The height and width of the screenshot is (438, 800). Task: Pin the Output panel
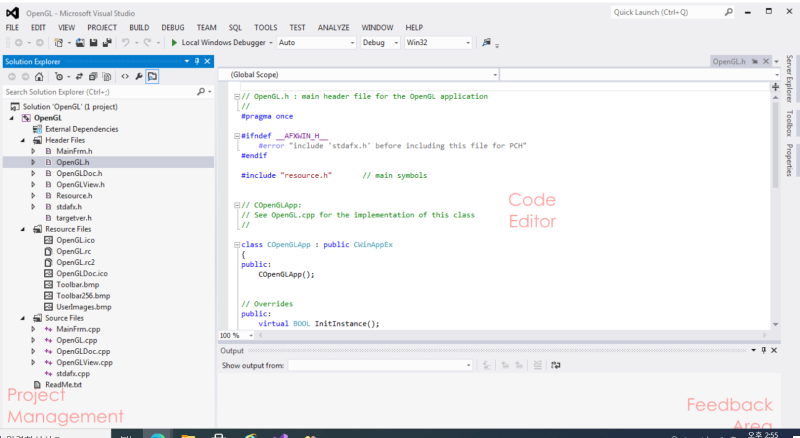(x=764, y=350)
